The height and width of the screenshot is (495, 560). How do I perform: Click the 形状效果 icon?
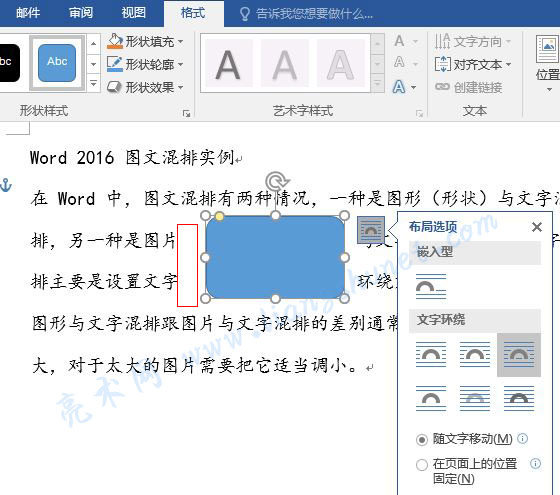[x=115, y=87]
